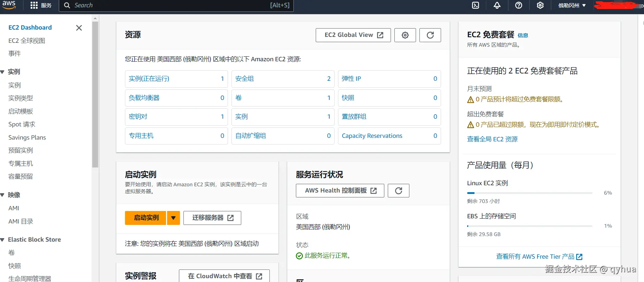Close the EC2 Dashboard sidebar
The width and height of the screenshot is (644, 282).
click(79, 28)
